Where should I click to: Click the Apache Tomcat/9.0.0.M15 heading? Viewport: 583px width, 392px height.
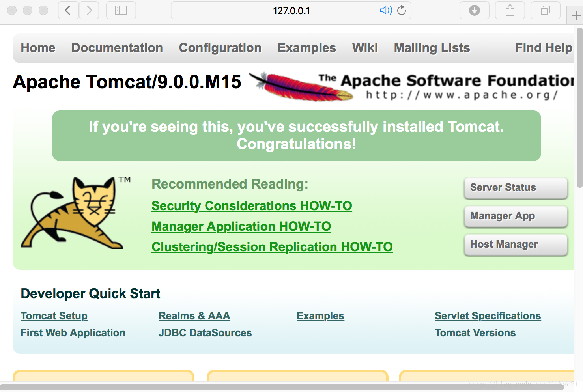[127, 82]
